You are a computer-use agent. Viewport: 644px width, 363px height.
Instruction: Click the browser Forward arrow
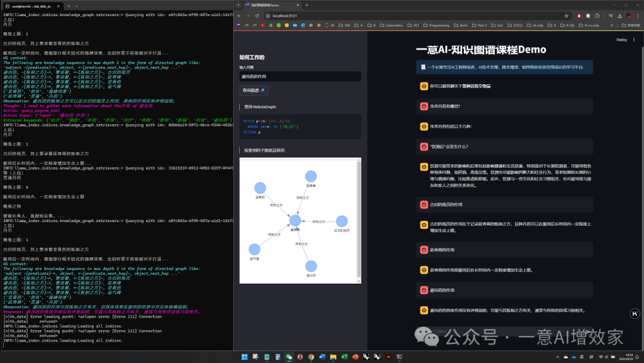248,16
